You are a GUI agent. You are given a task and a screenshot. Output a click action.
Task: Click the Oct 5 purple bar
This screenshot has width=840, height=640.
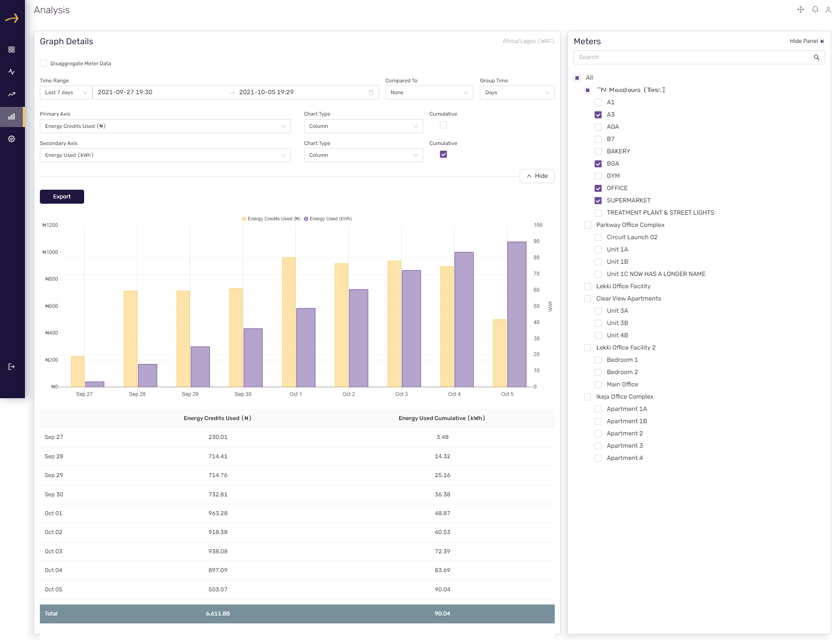tap(517, 314)
